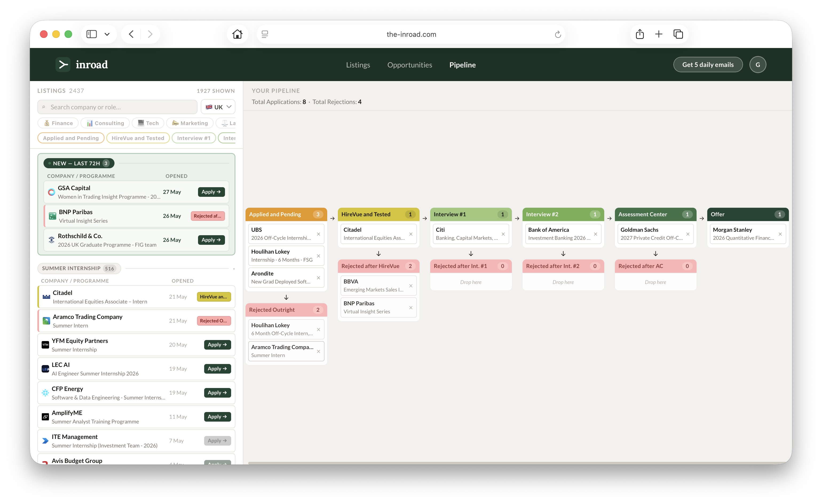Screen dimensions: 822x504
Task: Remove Aramco Trading Company pipeline card
Action: click(x=318, y=351)
